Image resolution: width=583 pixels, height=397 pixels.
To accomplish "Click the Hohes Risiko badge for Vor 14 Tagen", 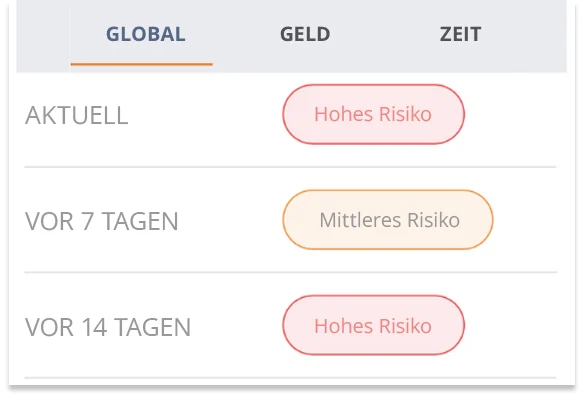I will (373, 326).
